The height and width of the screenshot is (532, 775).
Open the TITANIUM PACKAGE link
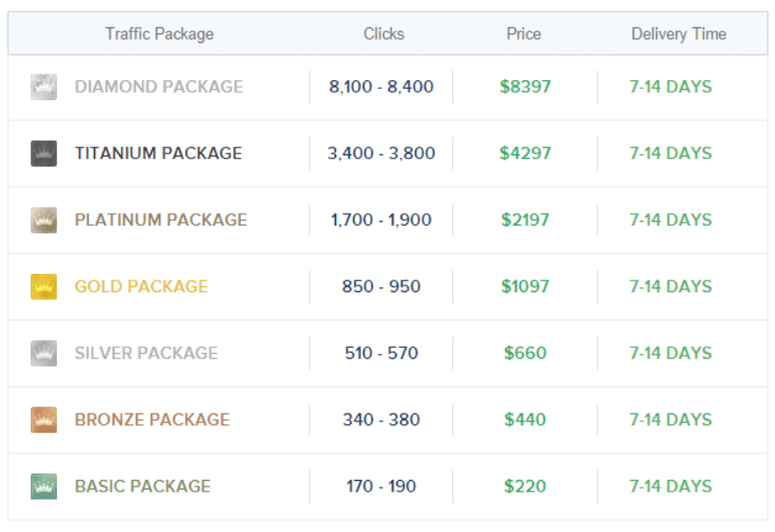pos(158,153)
